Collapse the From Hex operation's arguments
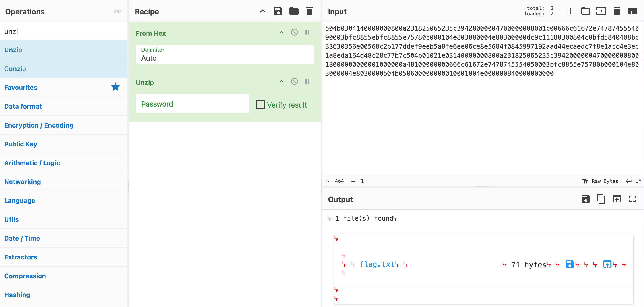Image resolution: width=644 pixels, height=307 pixels. (x=282, y=32)
